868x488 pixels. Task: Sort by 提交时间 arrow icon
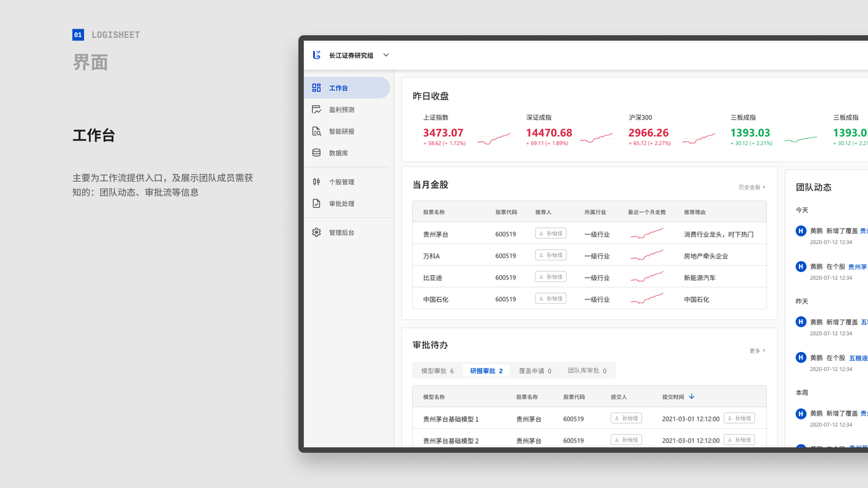[x=691, y=396]
